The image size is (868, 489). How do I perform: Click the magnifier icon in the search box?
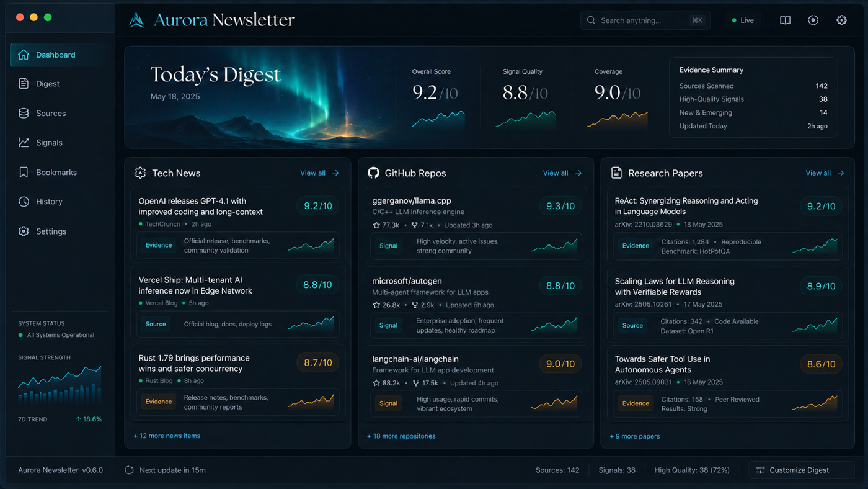pyautogui.click(x=591, y=20)
